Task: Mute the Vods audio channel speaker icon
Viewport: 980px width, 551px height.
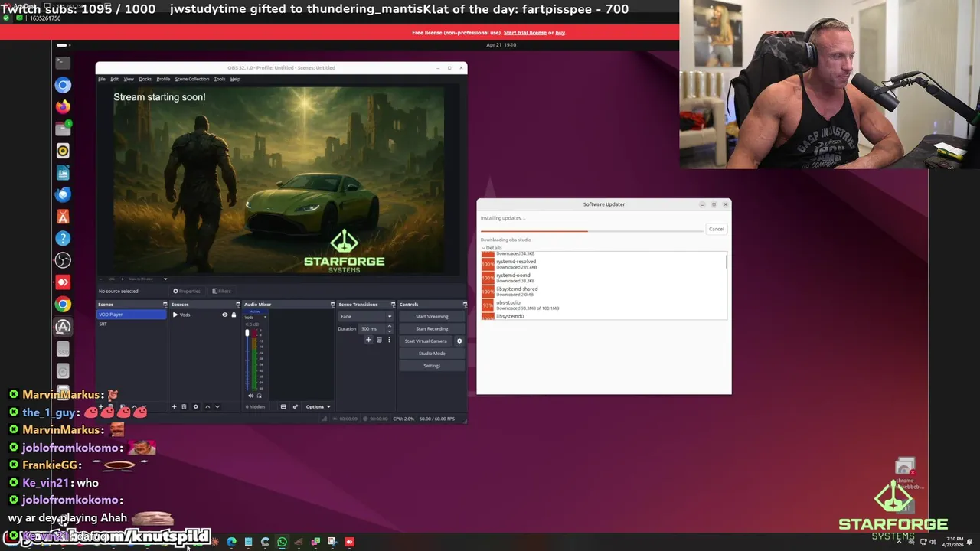Action: (251, 396)
